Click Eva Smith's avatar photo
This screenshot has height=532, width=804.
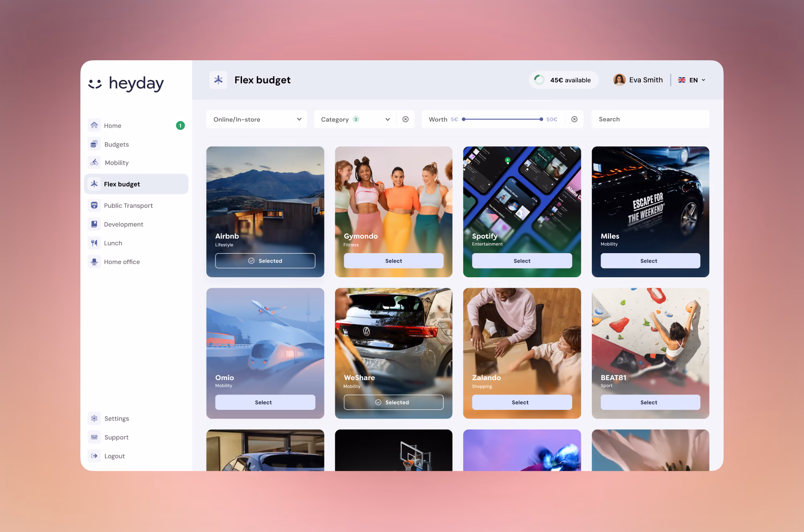pos(619,80)
